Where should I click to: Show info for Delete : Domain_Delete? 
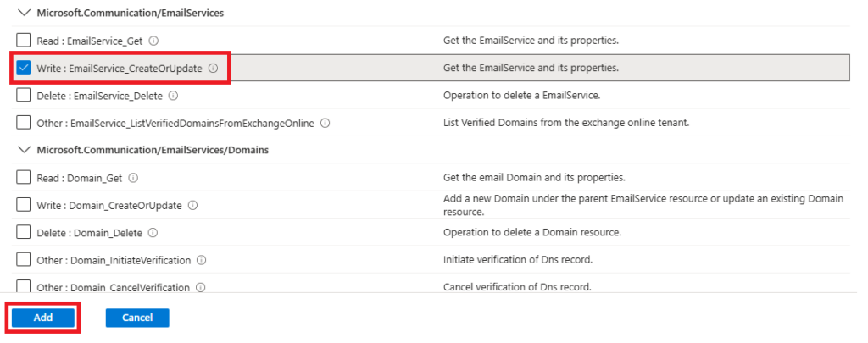153,233
